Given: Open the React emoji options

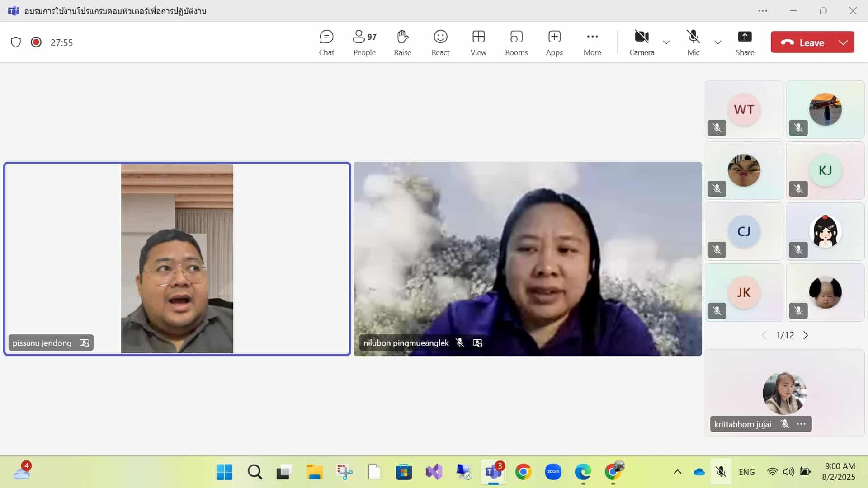Looking at the screenshot, I should pos(440,42).
